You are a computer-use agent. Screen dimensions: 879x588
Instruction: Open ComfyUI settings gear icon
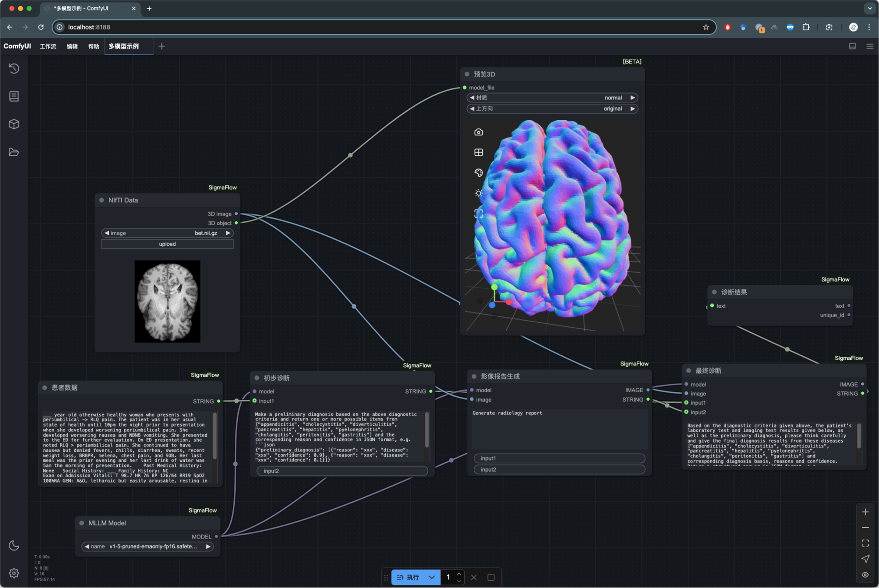[14, 573]
